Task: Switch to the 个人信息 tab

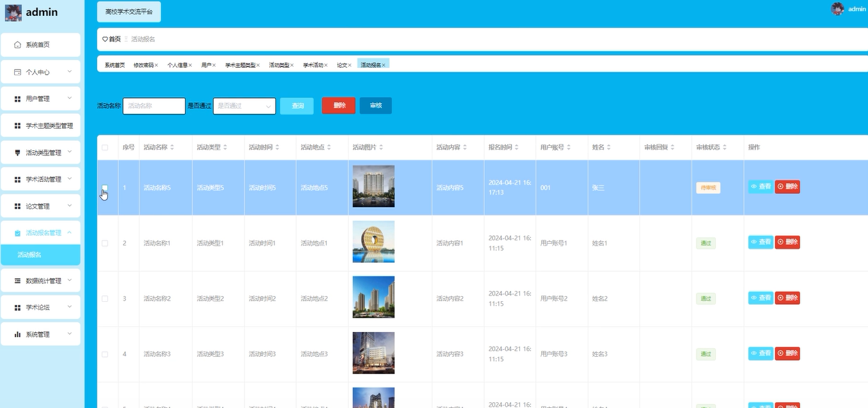Action: [177, 65]
